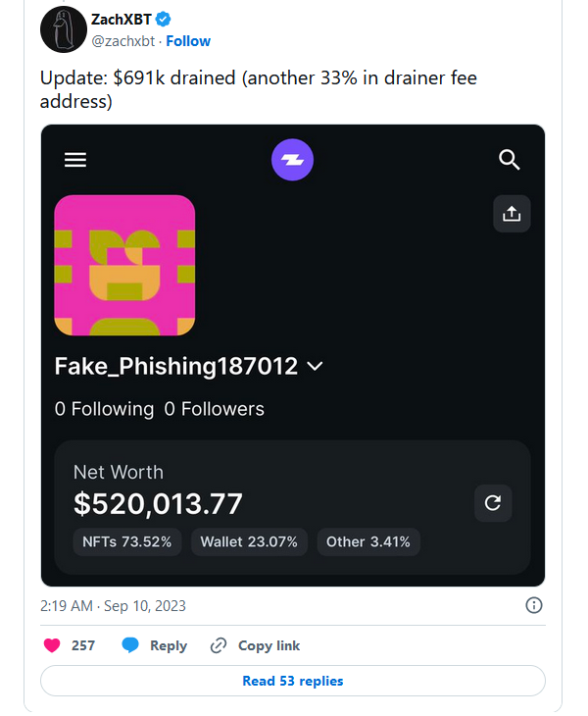Click Read 53 replies button
This screenshot has height=716, width=588.
[x=292, y=681]
